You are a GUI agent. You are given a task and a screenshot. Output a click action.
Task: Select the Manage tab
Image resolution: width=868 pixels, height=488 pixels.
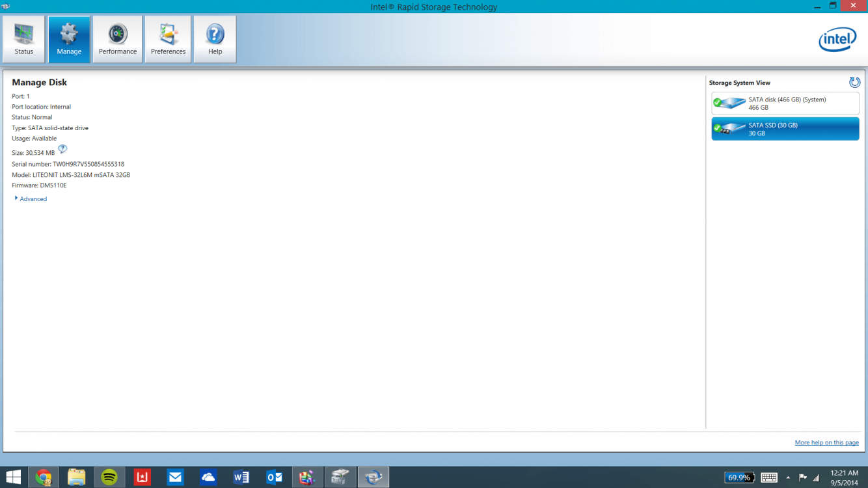click(x=69, y=40)
